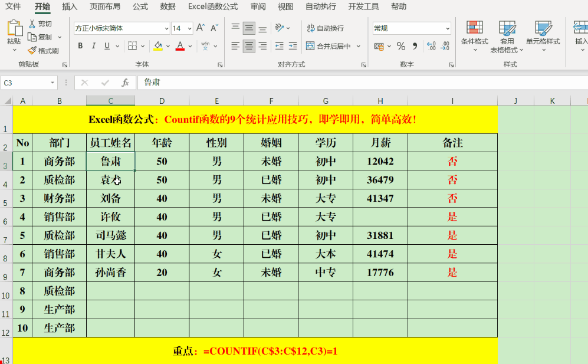Switch to the 开发工具 tab
This screenshot has height=364, width=588.
pyautogui.click(x=363, y=6)
